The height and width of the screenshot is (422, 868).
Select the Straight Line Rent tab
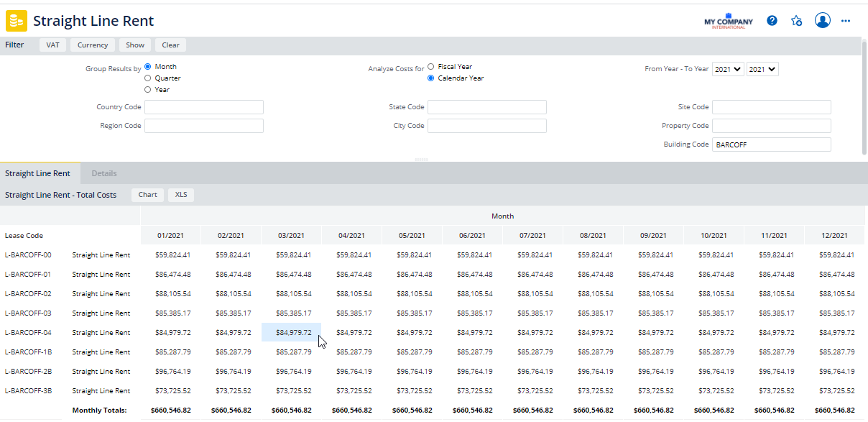[37, 173]
